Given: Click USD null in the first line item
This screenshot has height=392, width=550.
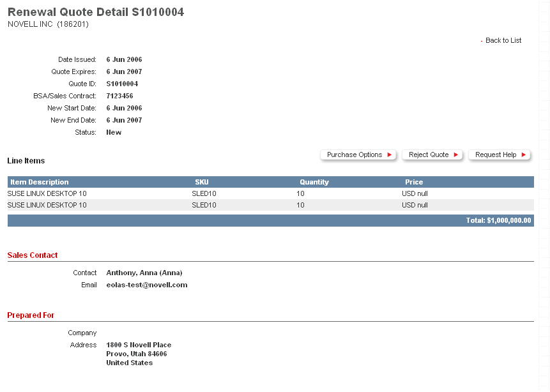Looking at the screenshot, I should 415,193.
